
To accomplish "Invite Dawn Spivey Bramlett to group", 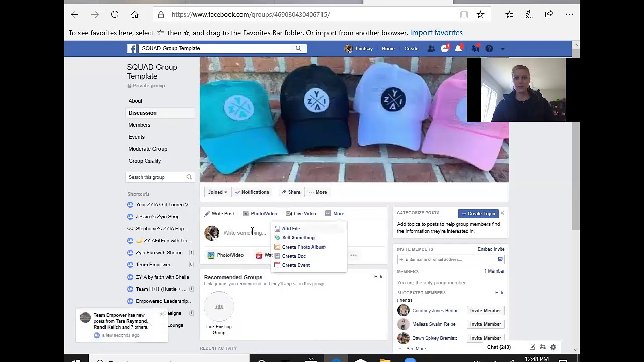I will (486, 338).
